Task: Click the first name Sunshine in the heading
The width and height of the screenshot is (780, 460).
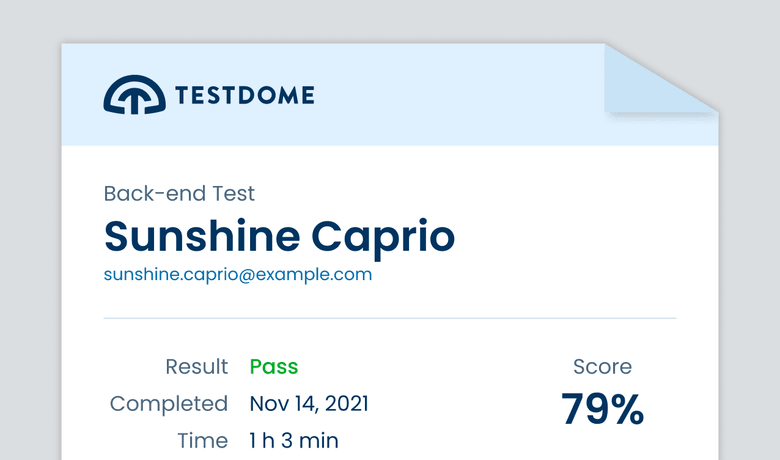Action: pyautogui.click(x=201, y=236)
